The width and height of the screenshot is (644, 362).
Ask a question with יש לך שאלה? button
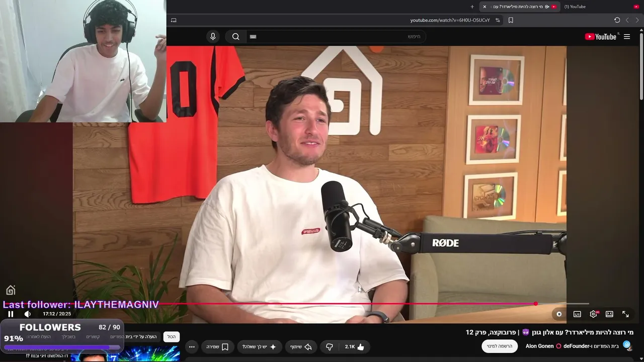click(260, 347)
